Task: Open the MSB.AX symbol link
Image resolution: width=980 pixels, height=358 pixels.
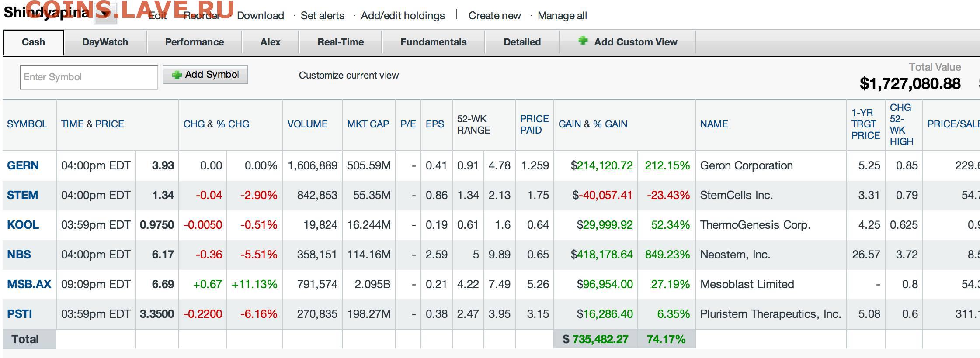Action: coord(29,284)
